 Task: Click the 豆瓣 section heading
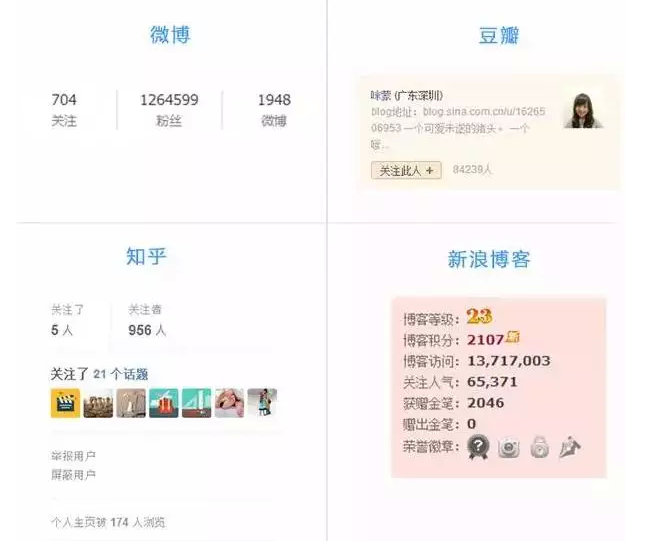499,35
